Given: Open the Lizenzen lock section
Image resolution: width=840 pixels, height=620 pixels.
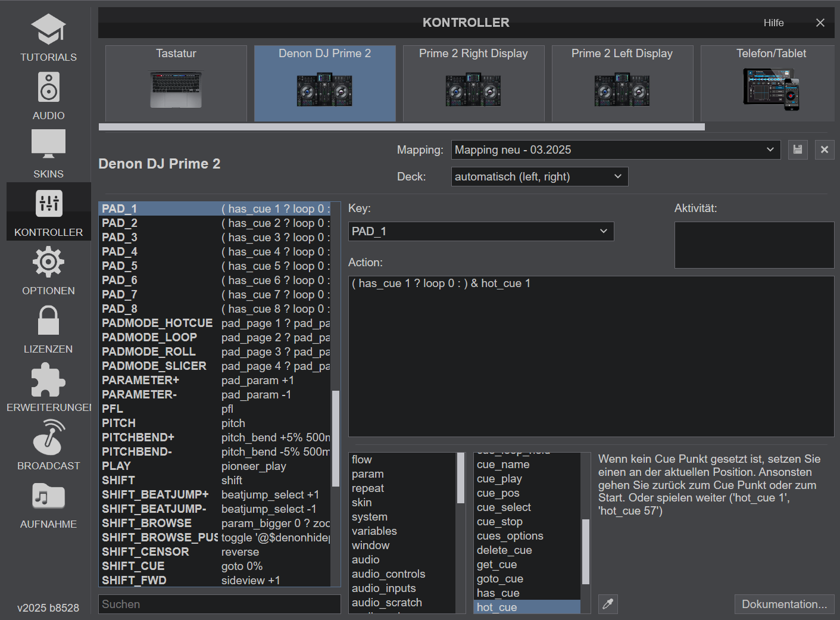Looking at the screenshot, I should [48, 329].
